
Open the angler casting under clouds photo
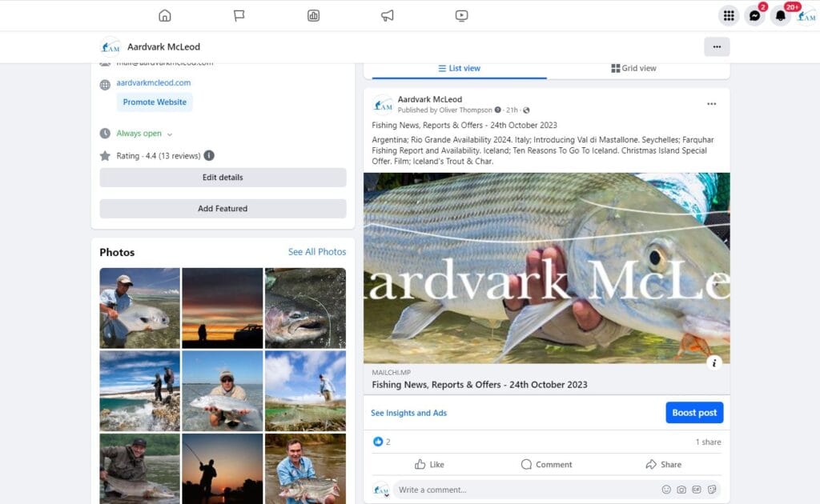coord(305,390)
